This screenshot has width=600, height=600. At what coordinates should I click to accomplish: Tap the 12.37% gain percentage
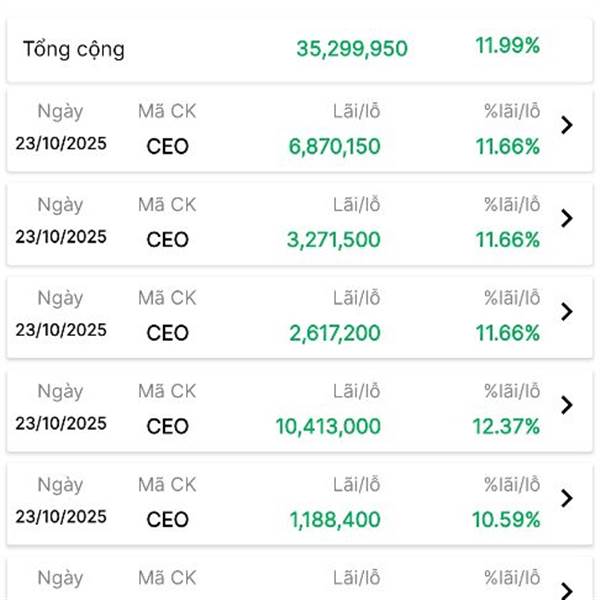click(507, 426)
